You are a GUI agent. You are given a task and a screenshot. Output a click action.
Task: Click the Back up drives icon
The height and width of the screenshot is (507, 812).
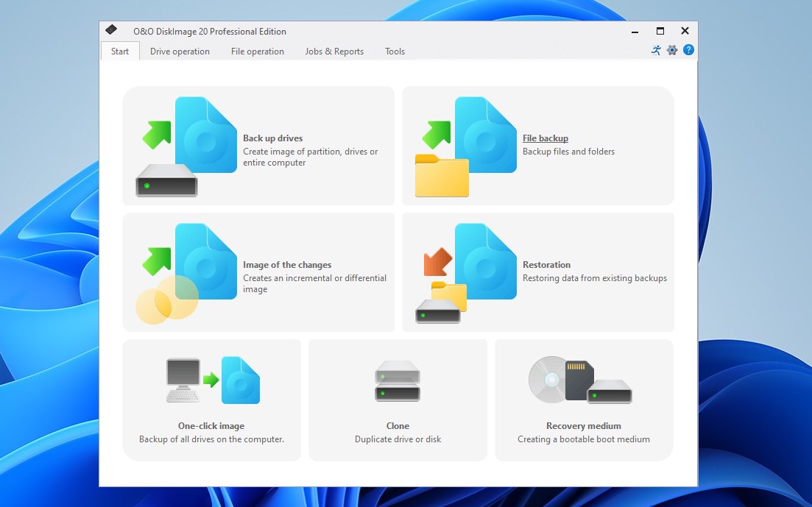coord(186,146)
